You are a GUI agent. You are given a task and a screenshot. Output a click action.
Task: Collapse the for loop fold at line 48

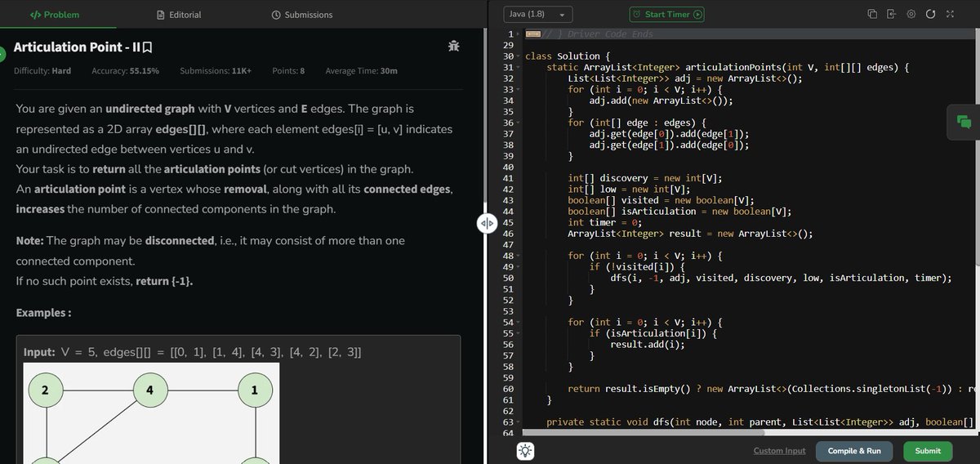coord(519,256)
